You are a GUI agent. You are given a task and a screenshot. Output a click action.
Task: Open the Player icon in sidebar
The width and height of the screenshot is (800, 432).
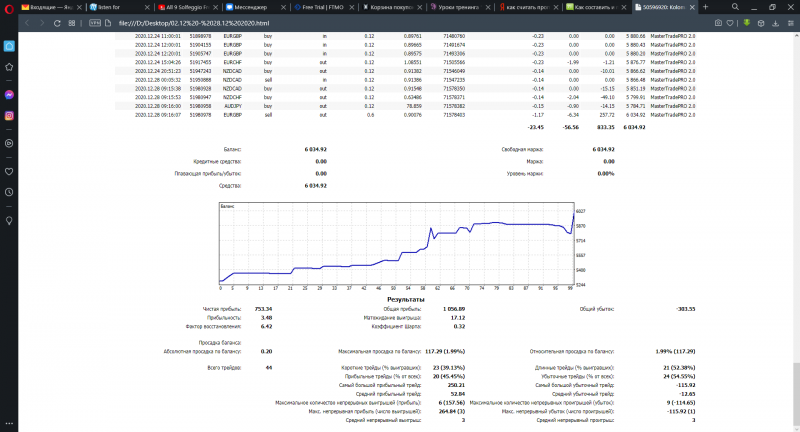[x=9, y=143]
